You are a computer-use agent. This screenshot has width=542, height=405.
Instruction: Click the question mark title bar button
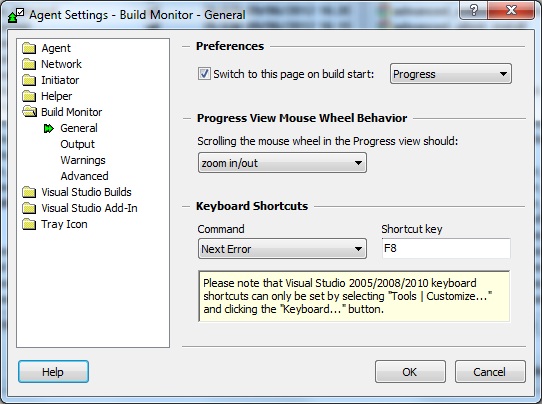tap(474, 10)
